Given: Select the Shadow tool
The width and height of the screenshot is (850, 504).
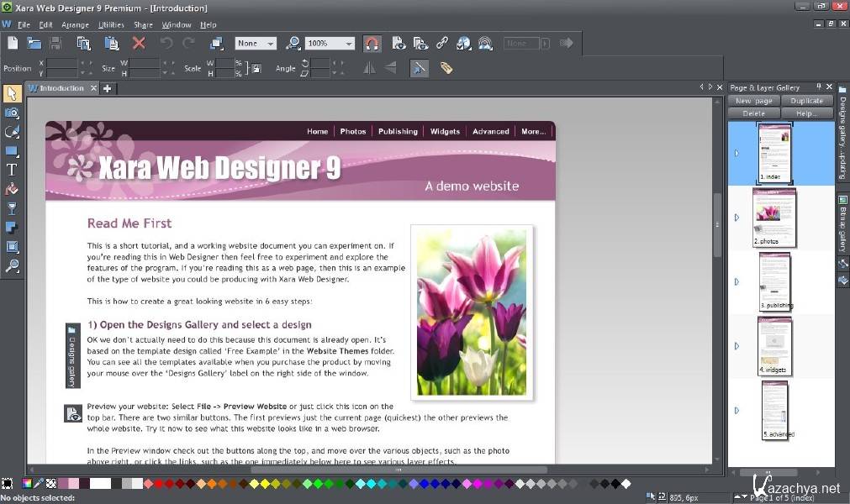Looking at the screenshot, I should tap(12, 228).
